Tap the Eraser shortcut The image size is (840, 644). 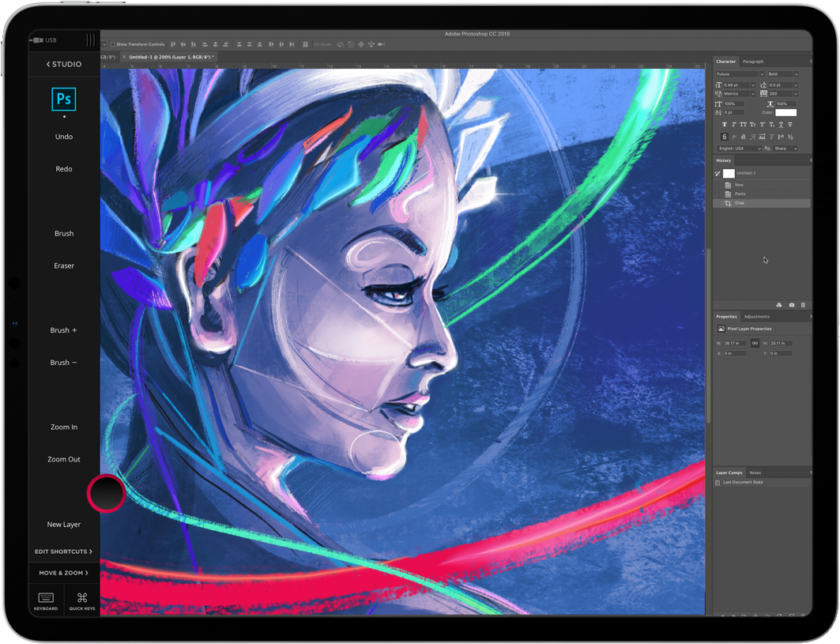coord(64,266)
